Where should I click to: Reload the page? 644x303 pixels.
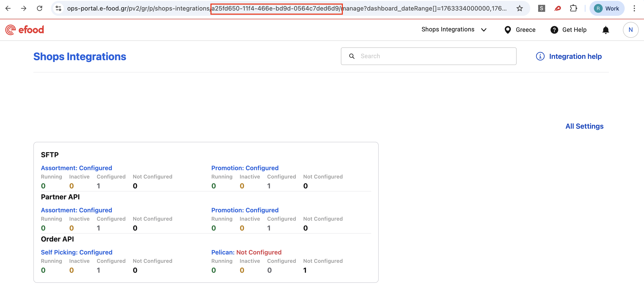(40, 9)
